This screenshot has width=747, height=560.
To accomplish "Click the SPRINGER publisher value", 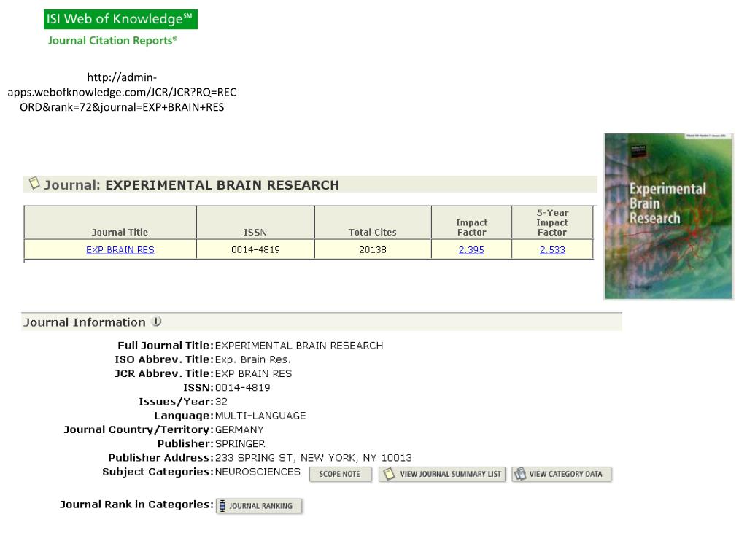I will click(239, 444).
